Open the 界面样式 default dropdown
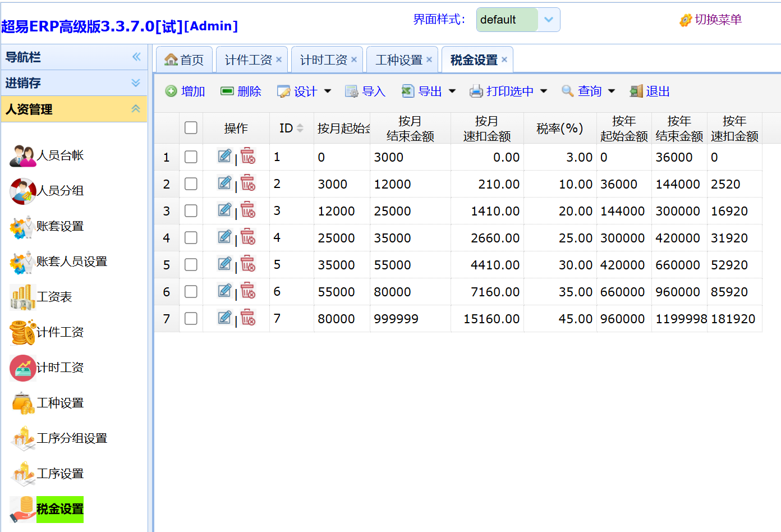This screenshot has width=781, height=532. click(548, 20)
